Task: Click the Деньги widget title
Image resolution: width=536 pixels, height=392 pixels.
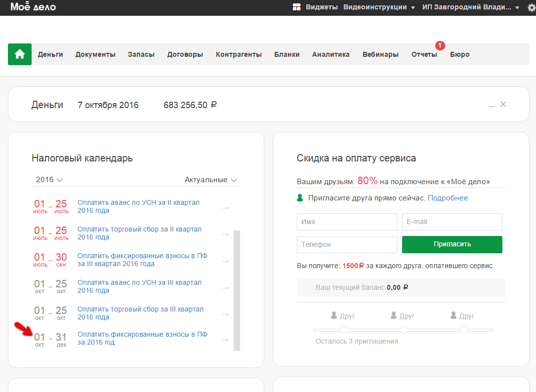Action: click(x=47, y=105)
